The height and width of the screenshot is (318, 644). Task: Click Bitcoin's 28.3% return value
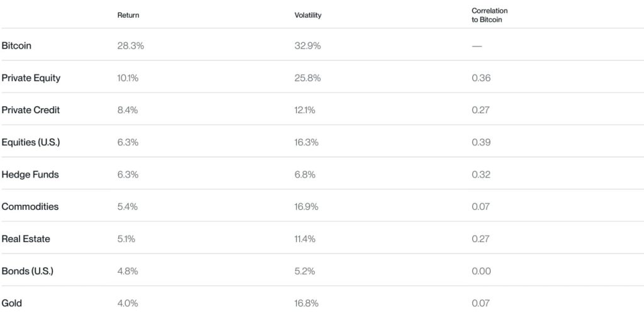131,45
